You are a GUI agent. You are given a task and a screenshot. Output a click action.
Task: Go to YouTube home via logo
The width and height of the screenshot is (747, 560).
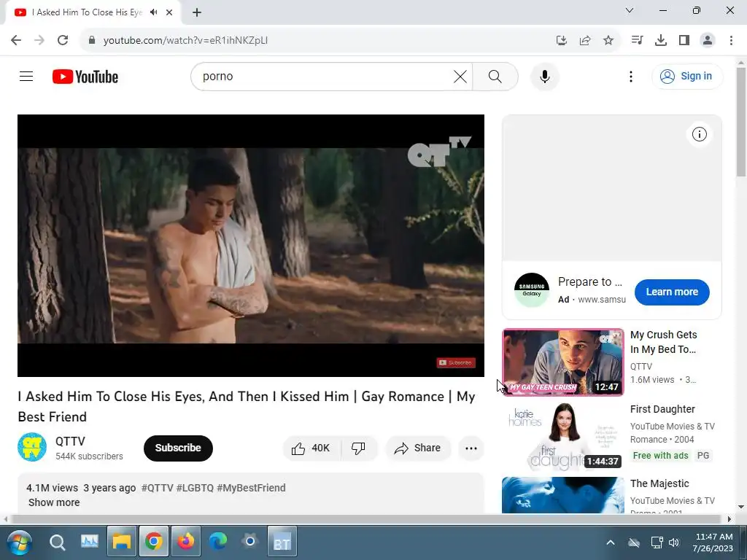coord(85,77)
